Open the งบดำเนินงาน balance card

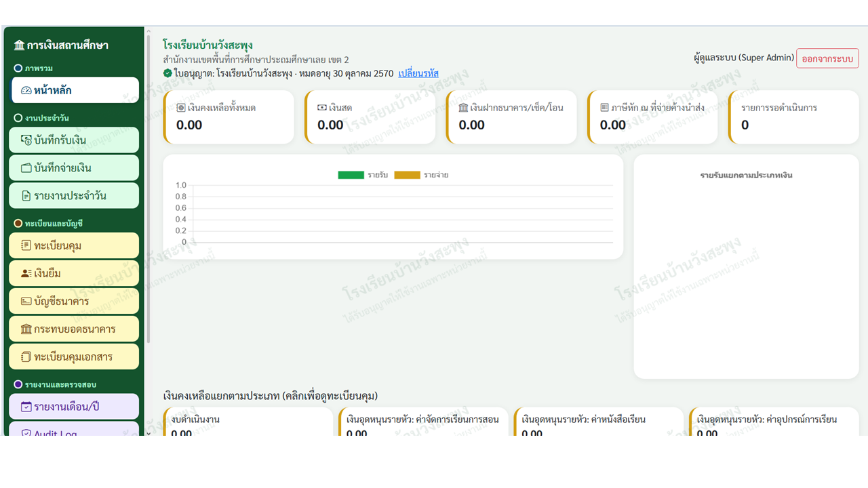click(x=248, y=422)
